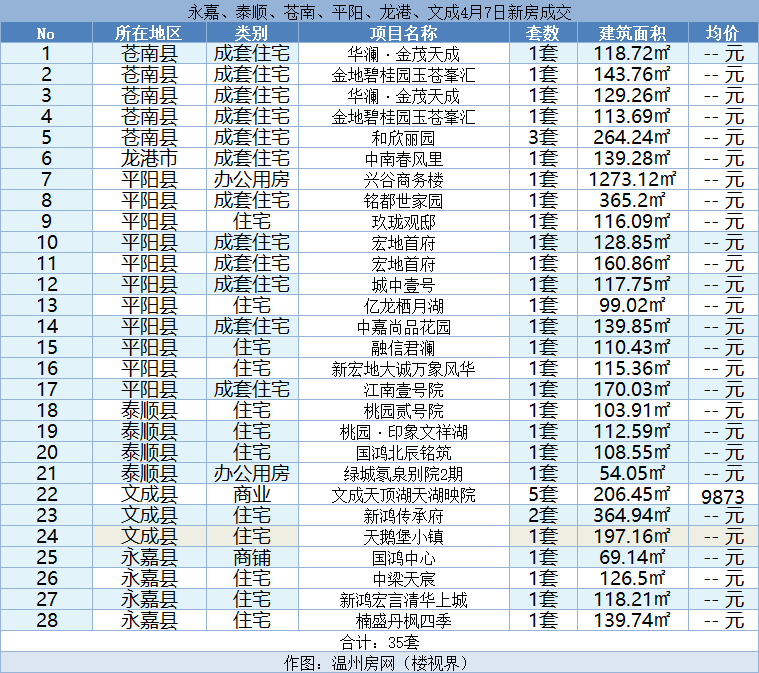
Task: Click area value 160.86㎡
Action: coord(632,263)
